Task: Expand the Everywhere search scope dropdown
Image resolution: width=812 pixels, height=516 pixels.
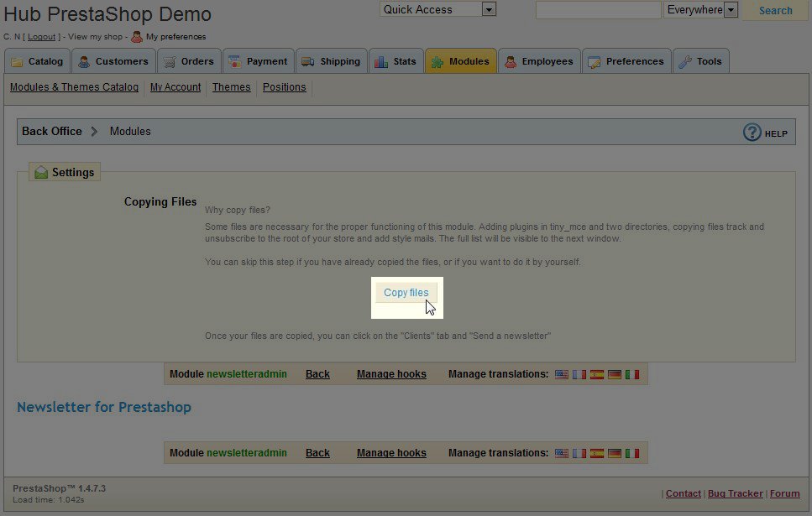Action: 700,10
